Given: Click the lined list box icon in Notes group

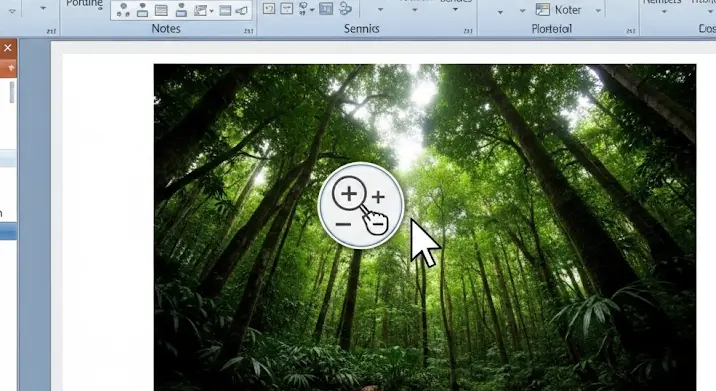Looking at the screenshot, I should [x=161, y=10].
